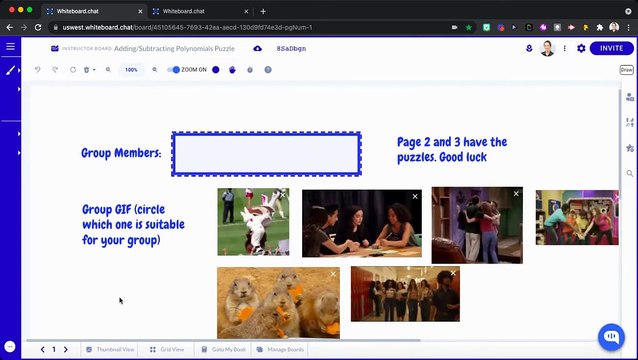The image size is (638, 360).
Task: Click the board code 8SaDbgn
Action: [x=291, y=48]
